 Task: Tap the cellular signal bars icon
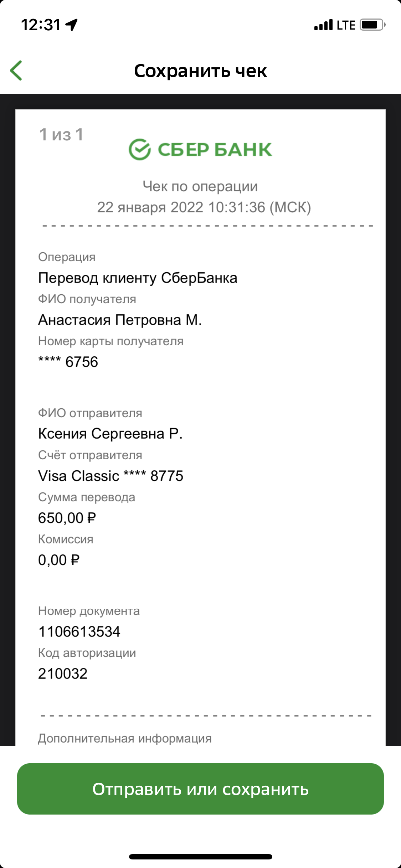323,25
